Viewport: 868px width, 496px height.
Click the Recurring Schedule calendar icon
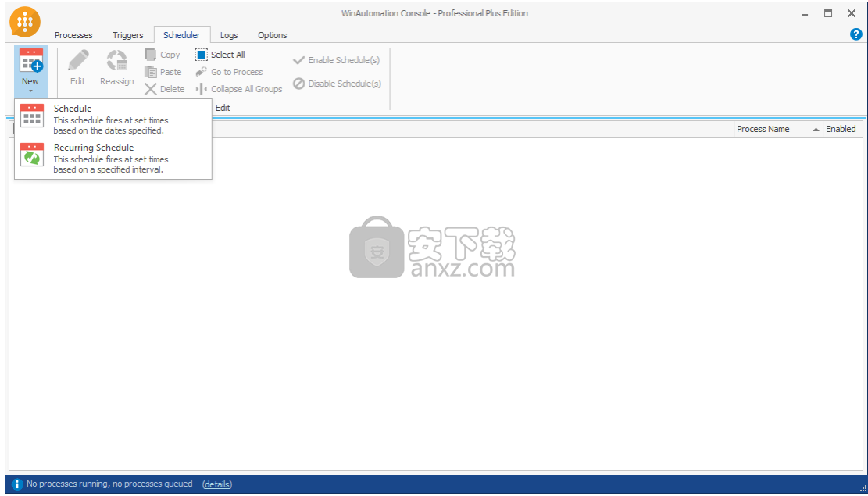coord(31,155)
